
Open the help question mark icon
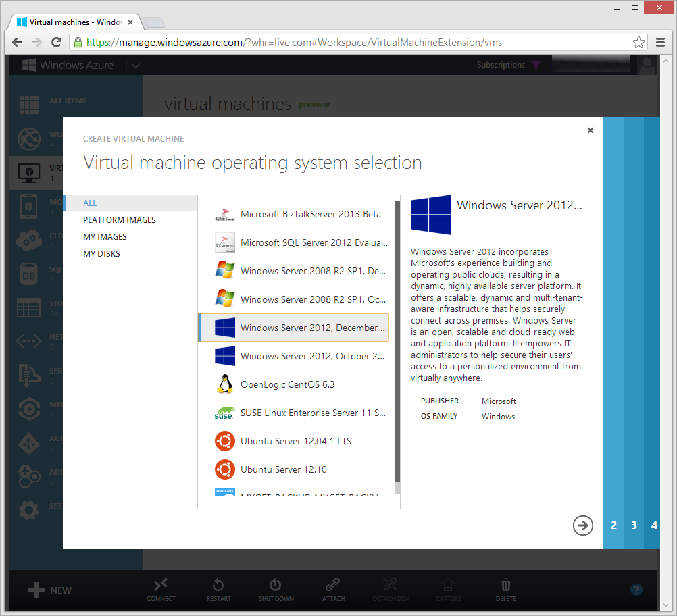[x=636, y=590]
